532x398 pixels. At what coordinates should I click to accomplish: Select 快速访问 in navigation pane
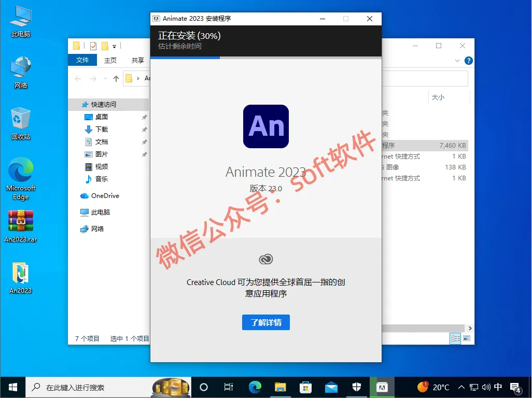click(x=108, y=104)
